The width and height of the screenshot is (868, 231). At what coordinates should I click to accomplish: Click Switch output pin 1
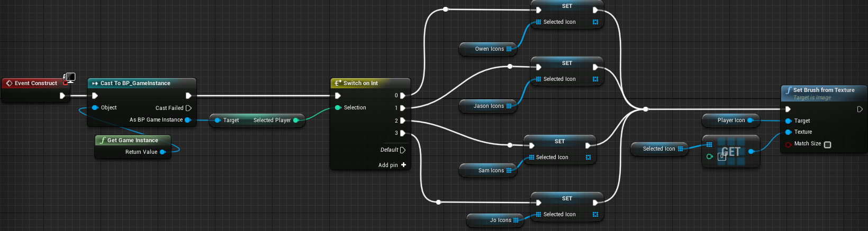tap(403, 108)
